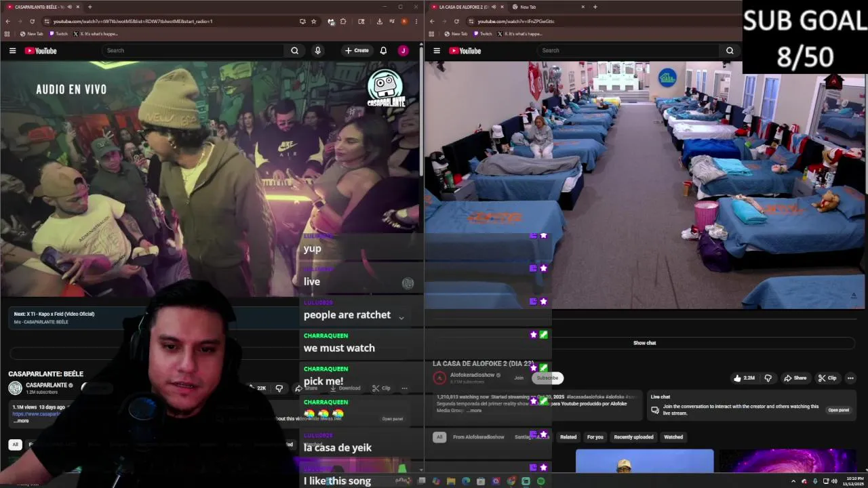
Task: Select the From Alofokeradioshow chip
Action: (478, 437)
